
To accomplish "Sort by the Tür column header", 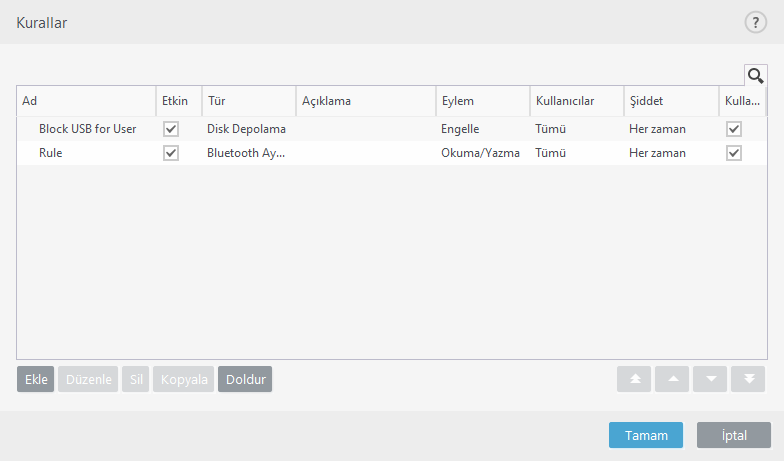I will pos(248,101).
